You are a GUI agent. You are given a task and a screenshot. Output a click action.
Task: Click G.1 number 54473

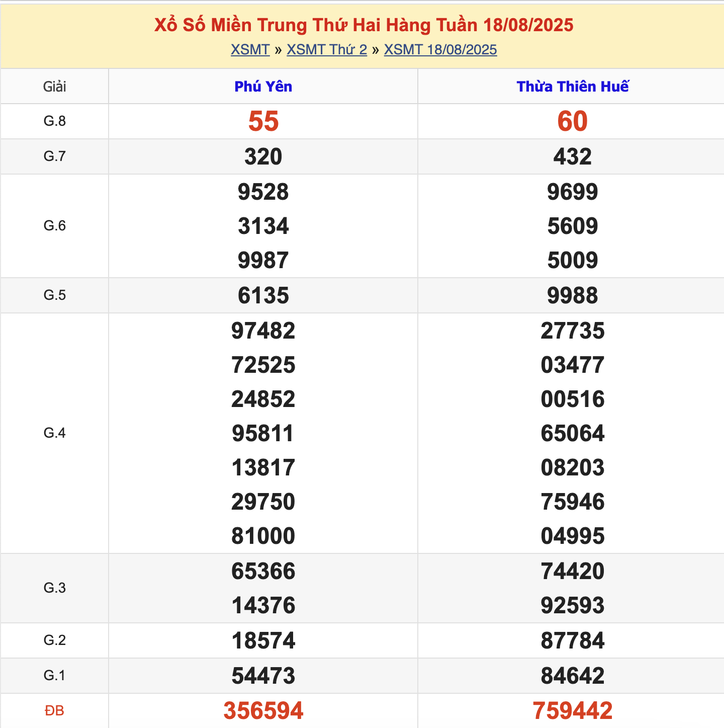click(263, 676)
